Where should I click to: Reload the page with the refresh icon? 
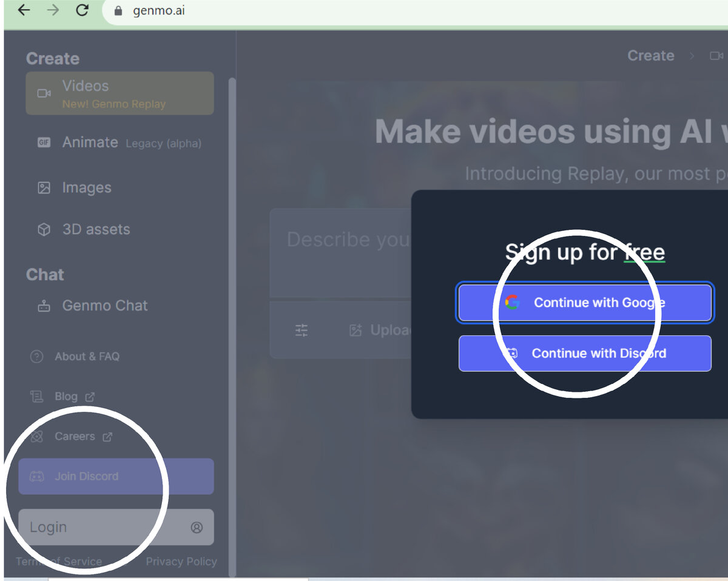pyautogui.click(x=83, y=10)
